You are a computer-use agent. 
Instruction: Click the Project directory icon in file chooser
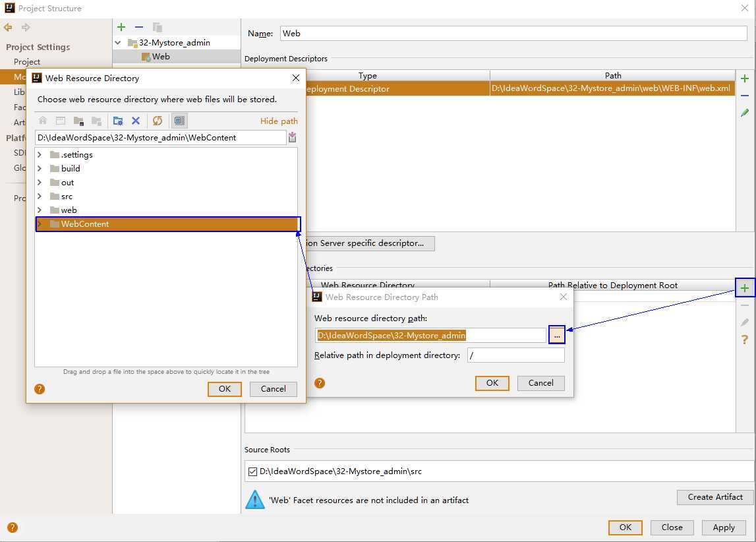coord(78,121)
